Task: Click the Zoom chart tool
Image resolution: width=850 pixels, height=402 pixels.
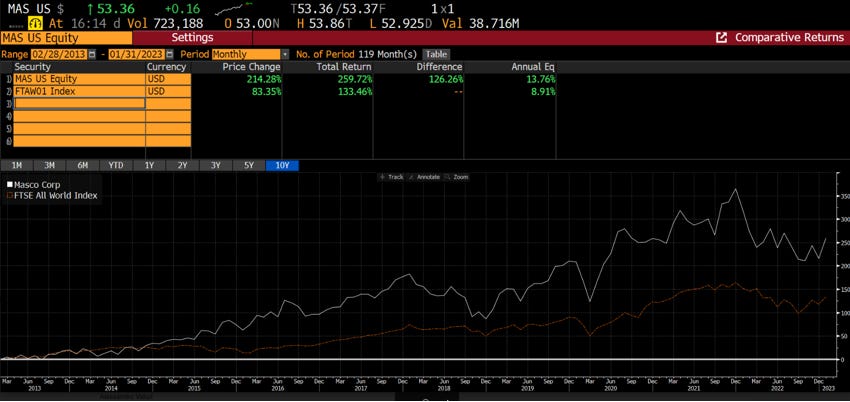Action: coord(457,177)
